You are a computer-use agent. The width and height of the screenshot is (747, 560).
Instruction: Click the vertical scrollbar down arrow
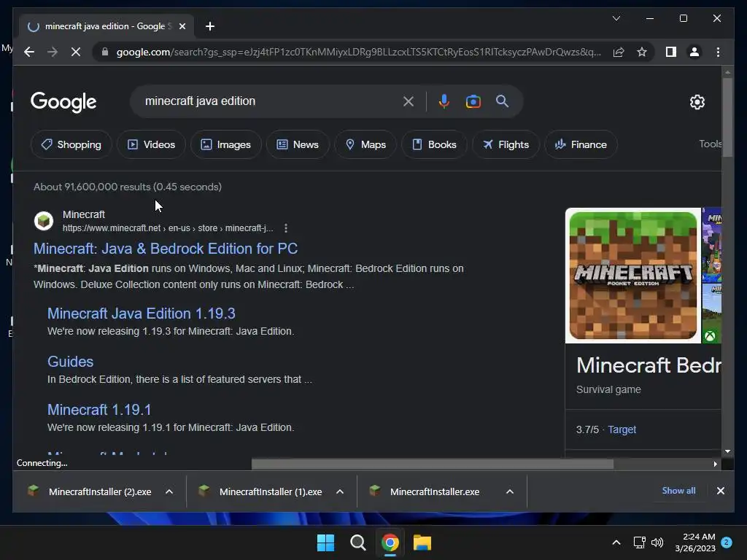click(x=727, y=451)
